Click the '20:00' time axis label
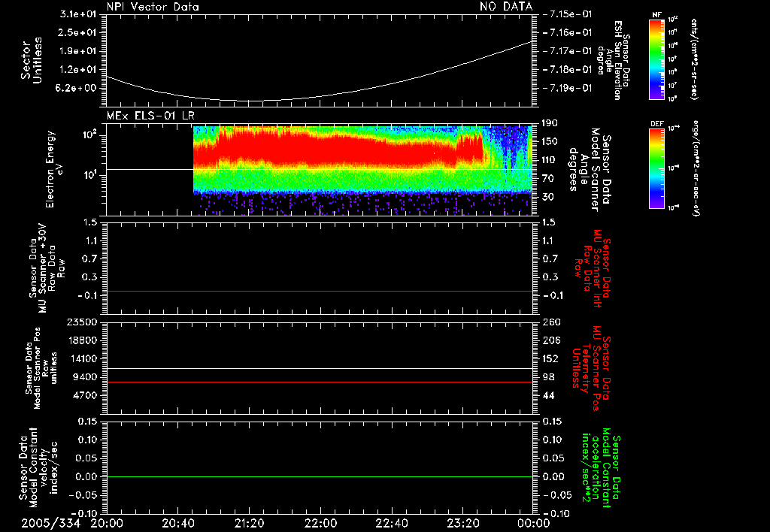Screen dimensions: 770x532 [107, 523]
